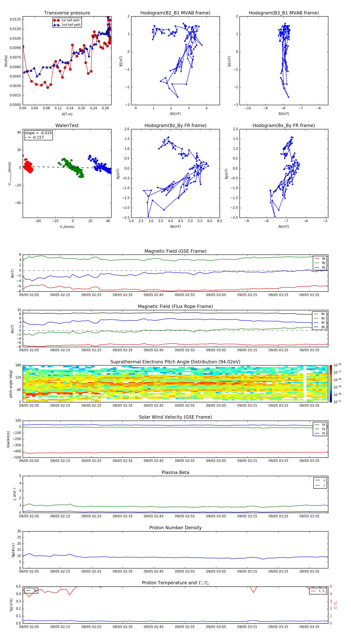This screenshot has height=644, width=351.
Task: Select the "Vz" velocity legend entry
Action: point(320,433)
